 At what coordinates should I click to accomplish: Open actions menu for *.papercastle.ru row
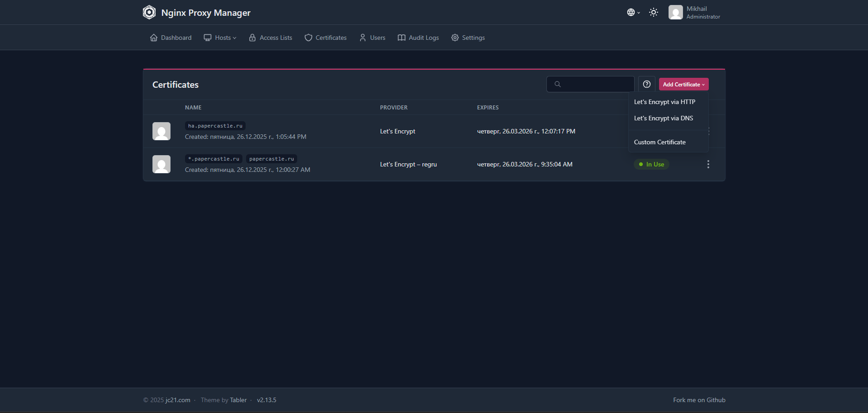point(708,164)
